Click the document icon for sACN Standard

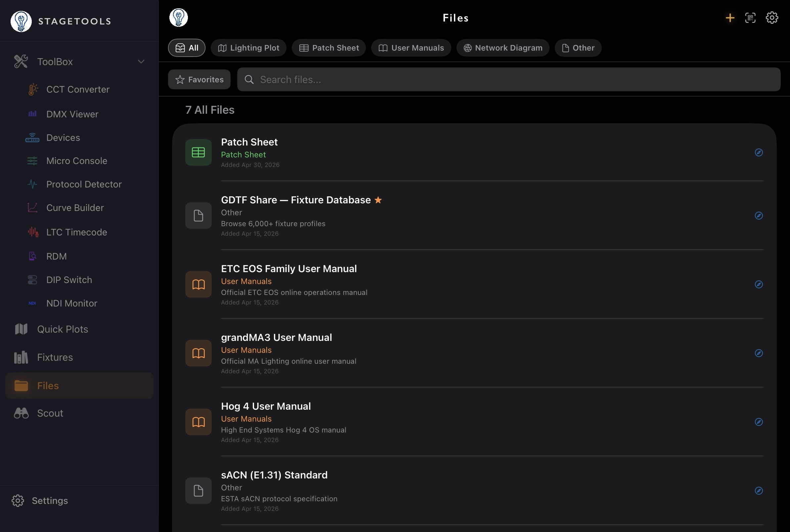[198, 491]
